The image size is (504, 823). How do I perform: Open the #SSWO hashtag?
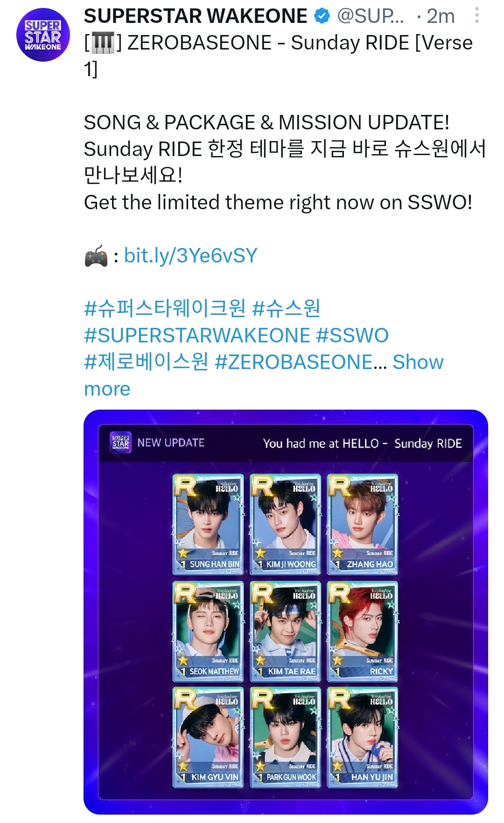tap(352, 335)
